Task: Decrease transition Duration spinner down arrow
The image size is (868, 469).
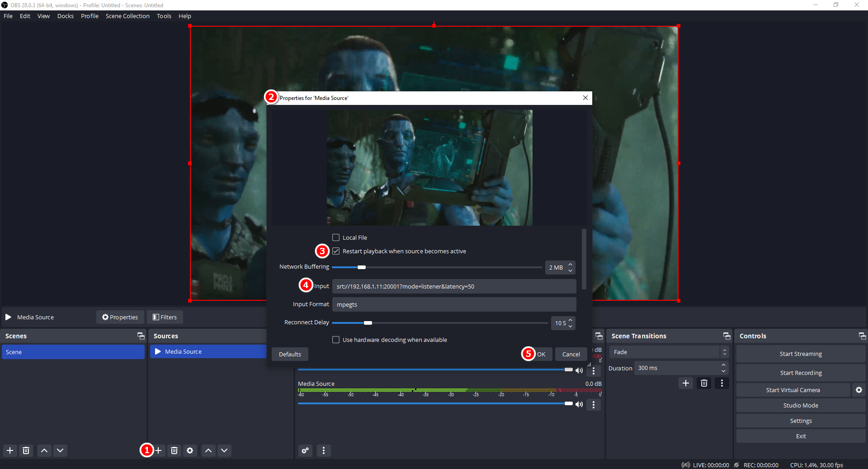Action: (x=724, y=371)
